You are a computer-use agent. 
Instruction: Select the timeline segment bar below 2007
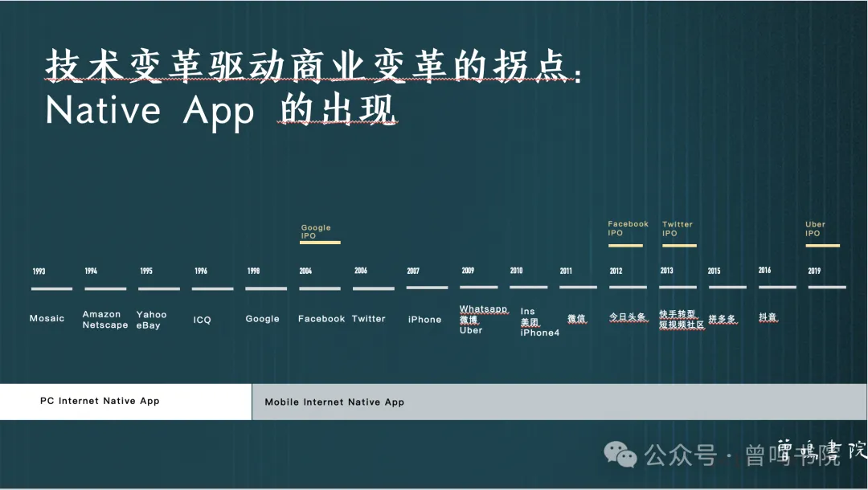tap(427, 288)
